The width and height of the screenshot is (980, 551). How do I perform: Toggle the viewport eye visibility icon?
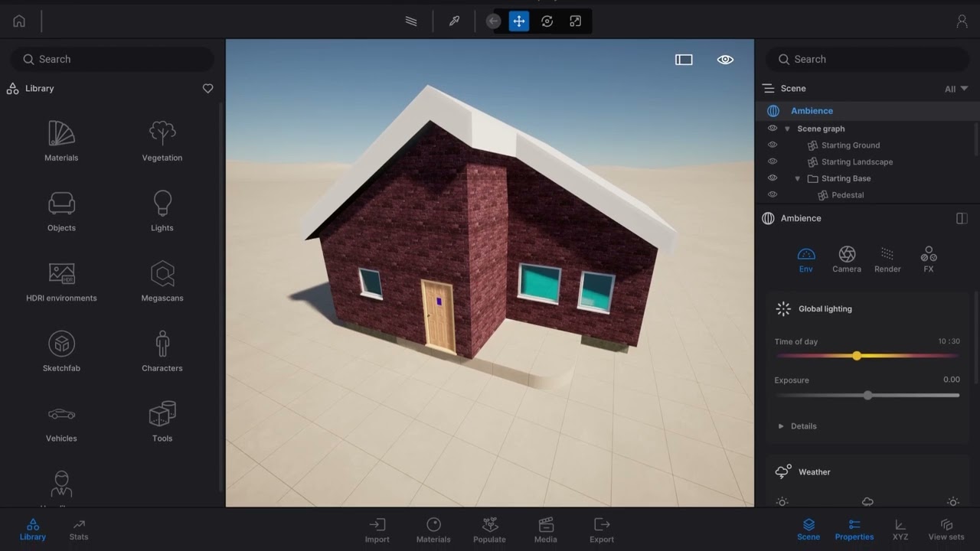(725, 60)
